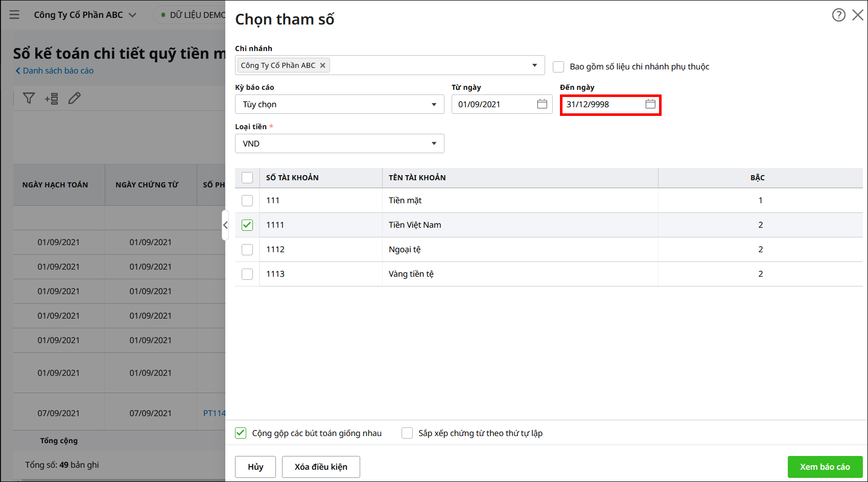
Task: Toggle Cộng gộp các bút toán giống nhau
Action: pos(241,433)
